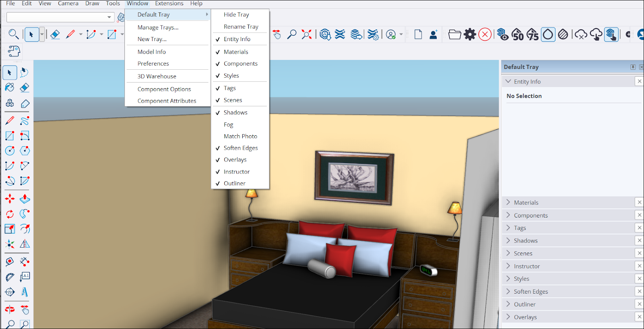Collapse the Entity Info panel
The width and height of the screenshot is (644, 329).
coord(527,81)
